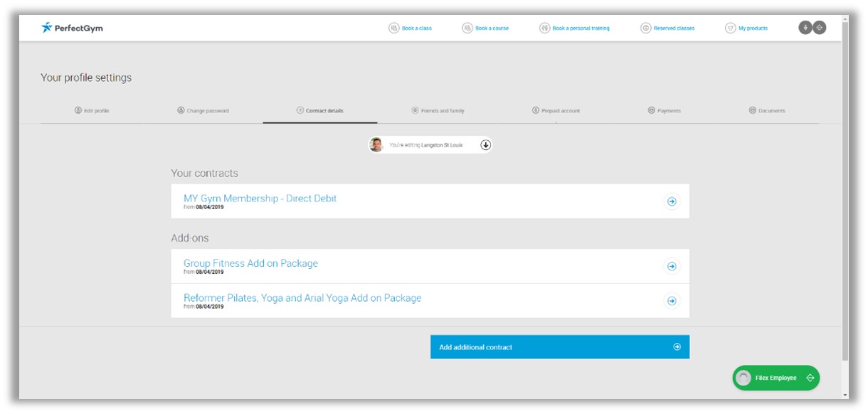Open Book a class from top navigation
The image size is (868, 414).
coord(410,28)
